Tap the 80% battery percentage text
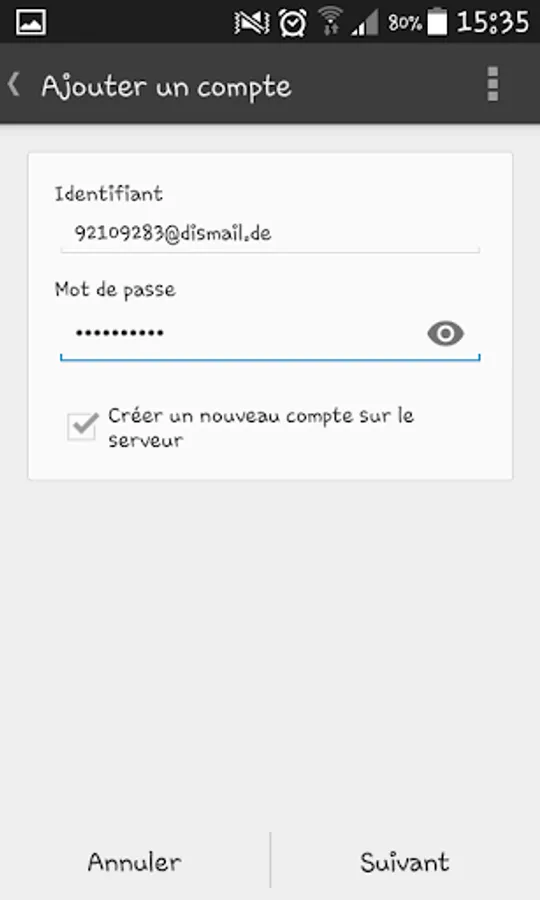This screenshot has width=540, height=900. point(405,23)
